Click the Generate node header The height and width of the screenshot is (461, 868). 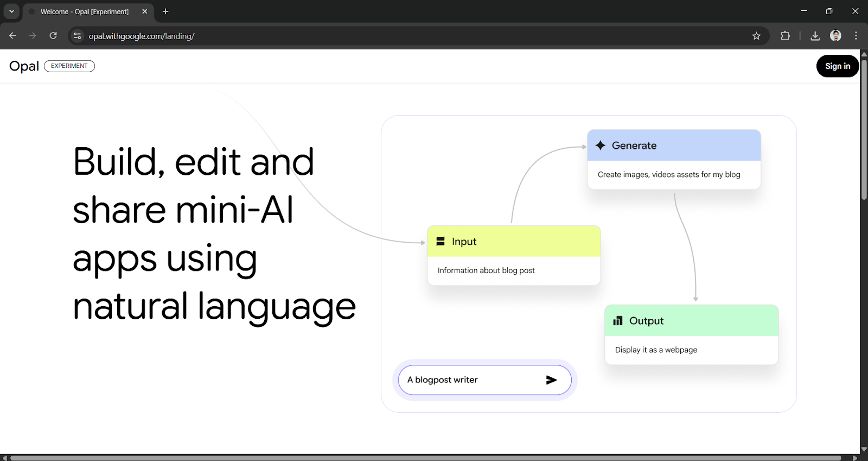point(674,146)
